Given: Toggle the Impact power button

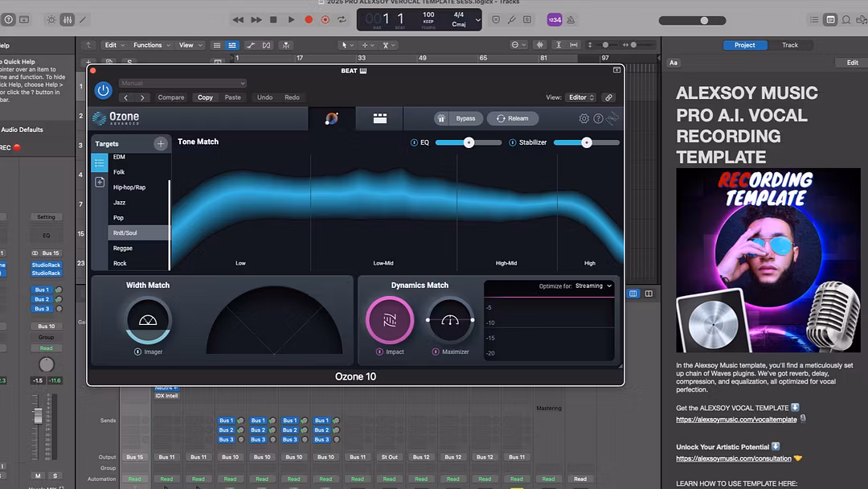Looking at the screenshot, I should coord(379,351).
